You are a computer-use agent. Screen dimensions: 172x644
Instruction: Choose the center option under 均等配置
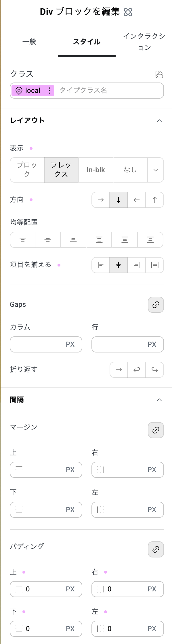(x=48, y=240)
